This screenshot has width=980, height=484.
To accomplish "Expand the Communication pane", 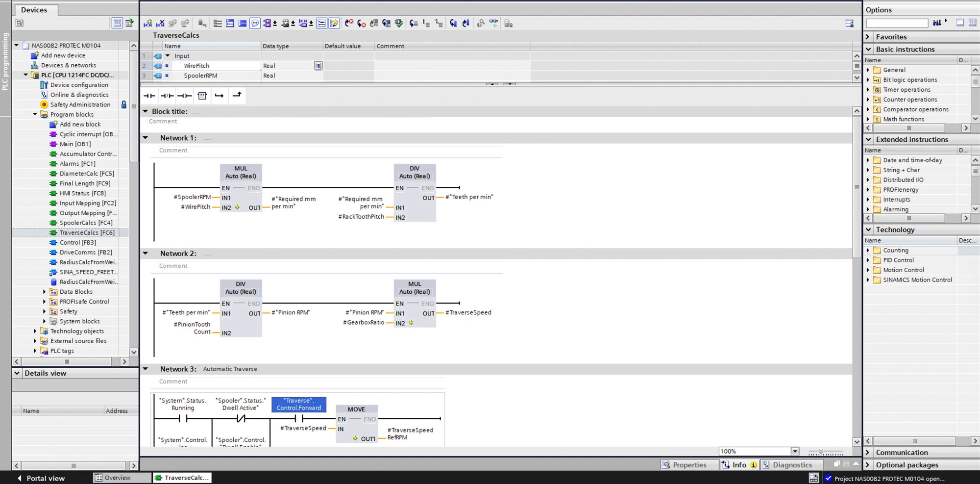I will pos(868,453).
